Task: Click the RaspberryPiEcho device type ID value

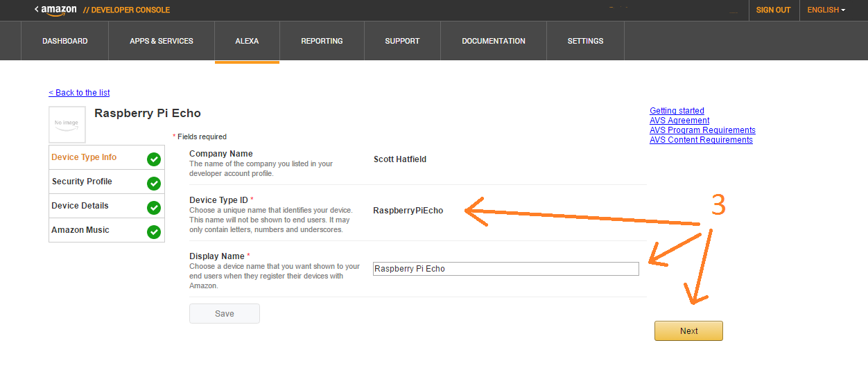Action: [x=408, y=211]
